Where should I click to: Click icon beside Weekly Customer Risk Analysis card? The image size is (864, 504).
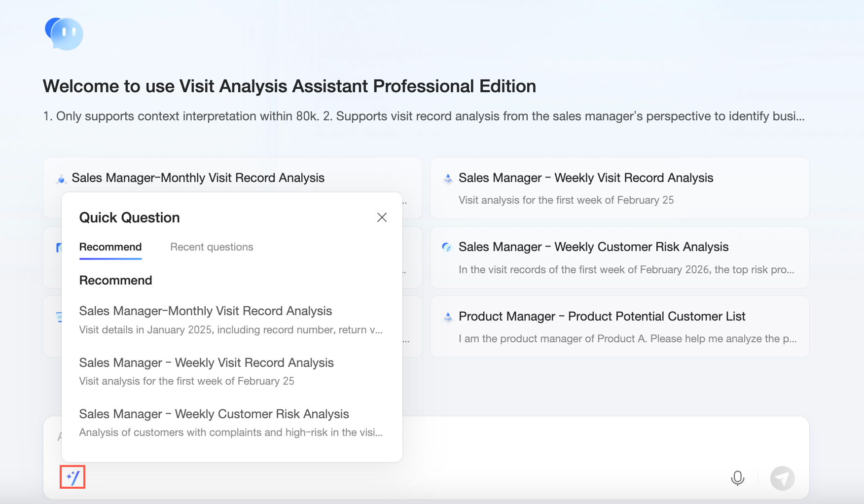tap(447, 247)
